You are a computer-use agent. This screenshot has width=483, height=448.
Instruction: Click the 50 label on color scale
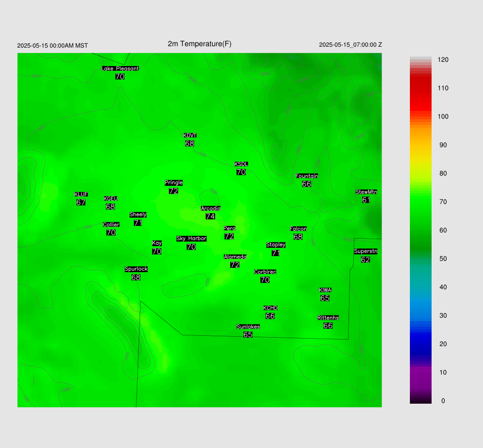[443, 258]
